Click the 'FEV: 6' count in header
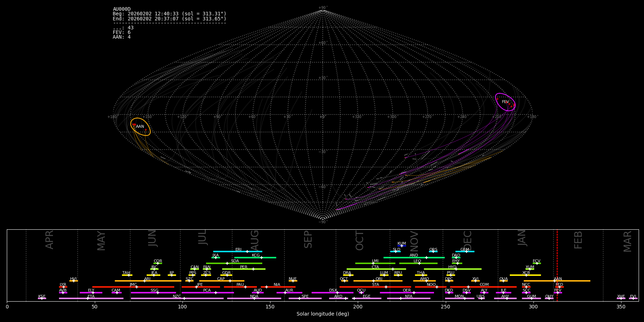The image size is (644, 322). pyautogui.click(x=122, y=33)
